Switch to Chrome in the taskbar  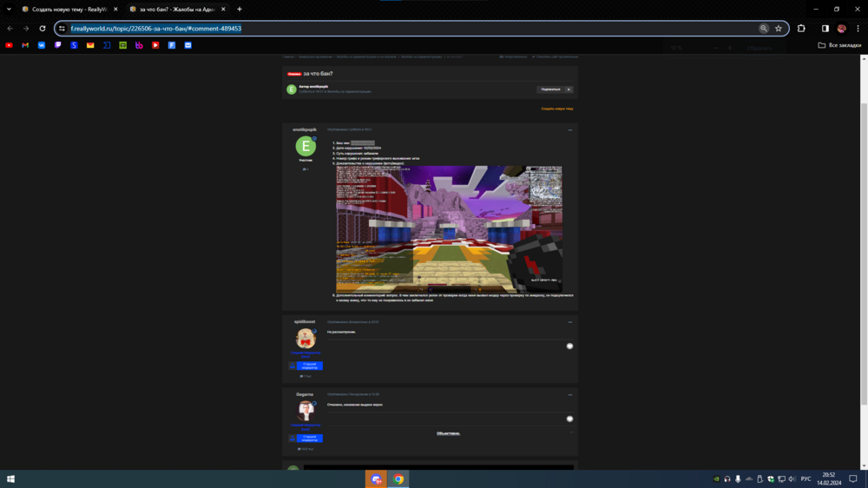[x=398, y=479]
